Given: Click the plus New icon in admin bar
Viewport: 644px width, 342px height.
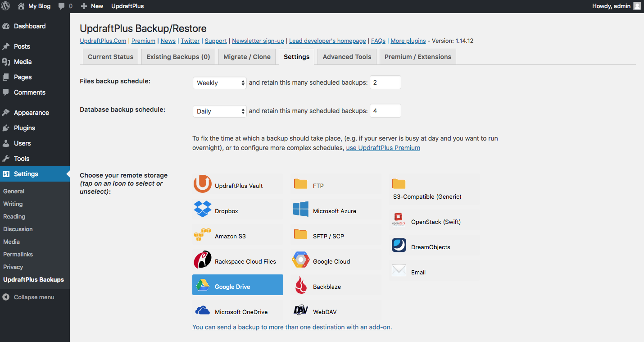Looking at the screenshot, I should click(84, 6).
